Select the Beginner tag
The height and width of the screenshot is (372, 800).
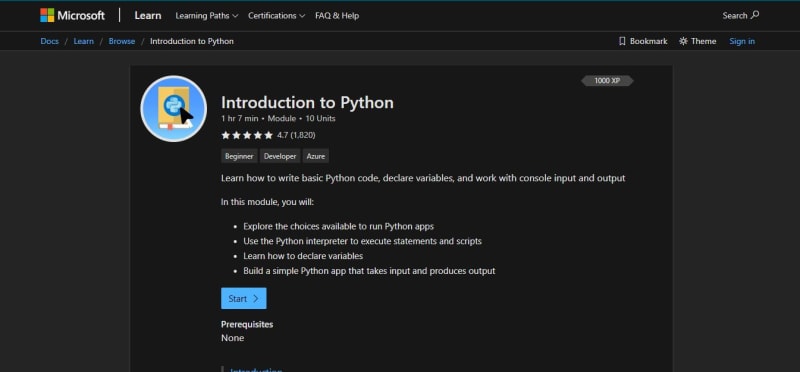pyautogui.click(x=239, y=156)
